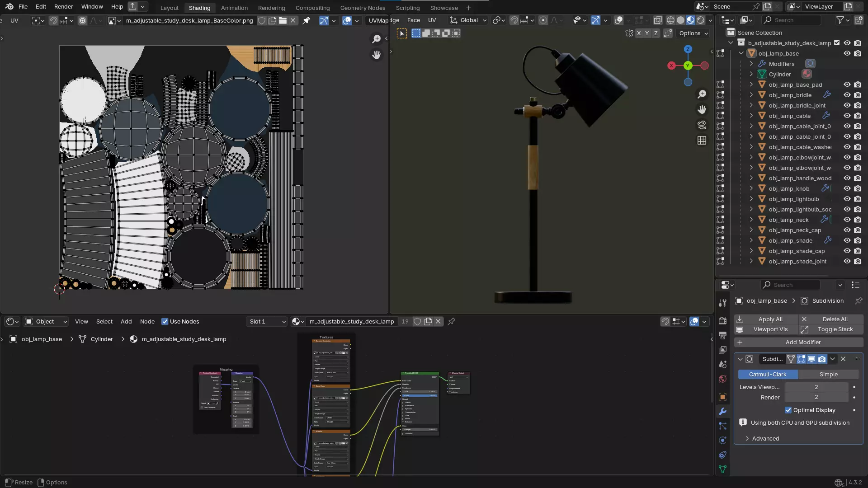
Task: Select solid viewport shading mode
Action: (x=680, y=20)
